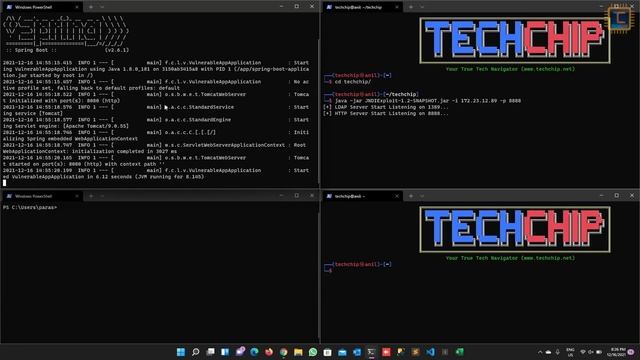
Task: Close the bottom-right techchip@anil ~ tab
Action: (x=397, y=196)
